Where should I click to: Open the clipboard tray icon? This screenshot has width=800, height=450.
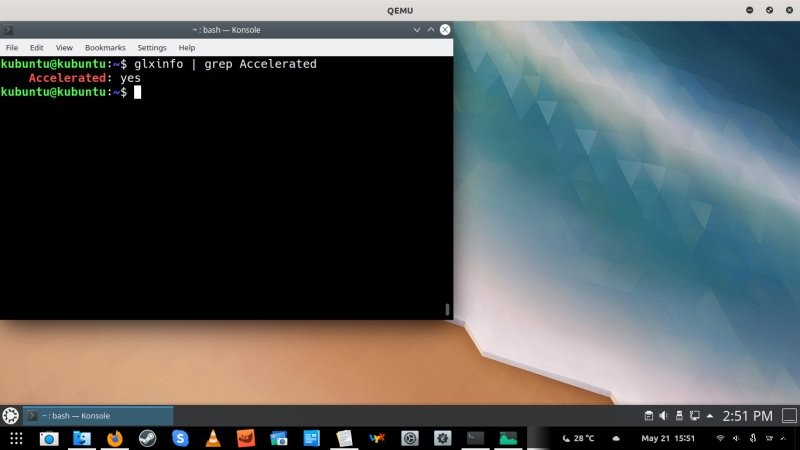click(x=648, y=416)
